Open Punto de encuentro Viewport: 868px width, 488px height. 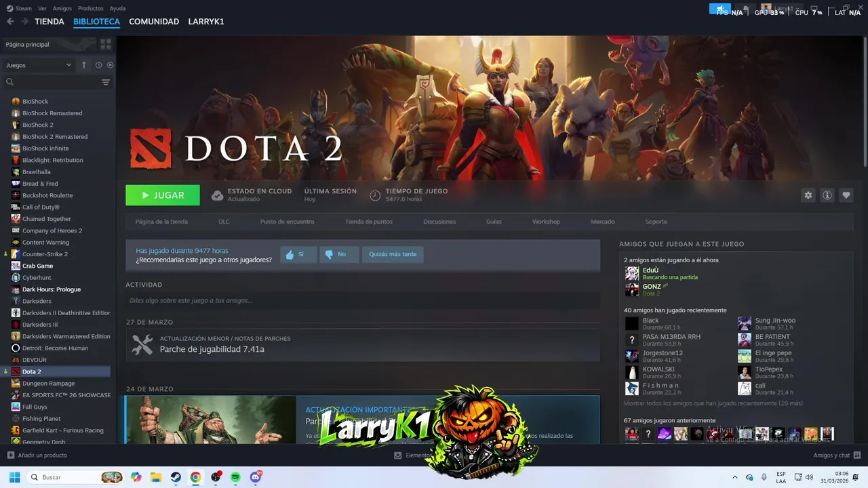pos(287,222)
